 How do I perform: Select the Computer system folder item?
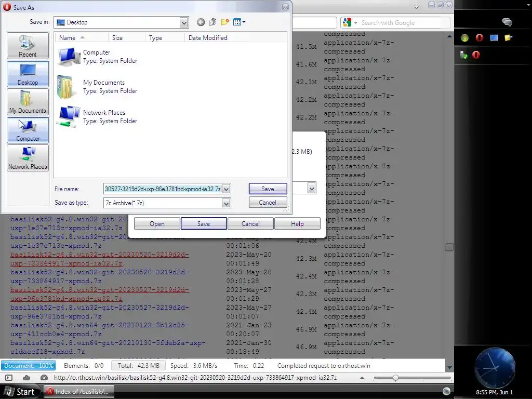[98, 57]
